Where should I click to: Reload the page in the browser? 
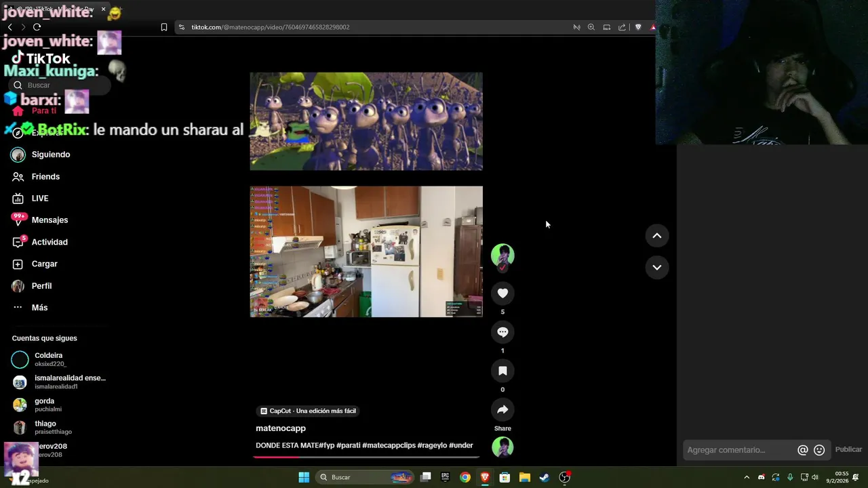[37, 27]
